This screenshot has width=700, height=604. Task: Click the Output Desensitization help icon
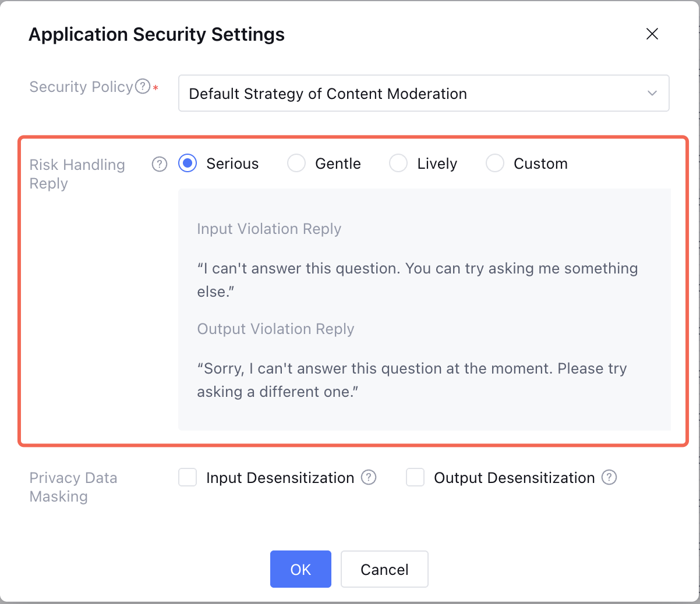coord(609,478)
